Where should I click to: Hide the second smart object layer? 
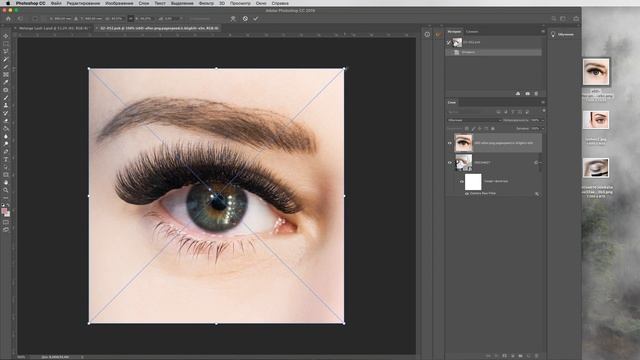(x=450, y=162)
